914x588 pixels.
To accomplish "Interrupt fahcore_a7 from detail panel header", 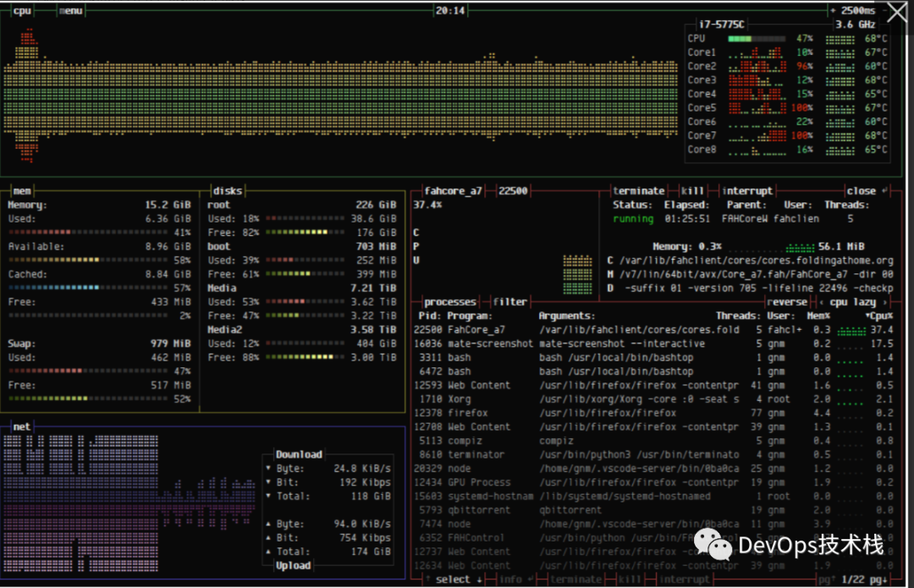I will coord(747,190).
